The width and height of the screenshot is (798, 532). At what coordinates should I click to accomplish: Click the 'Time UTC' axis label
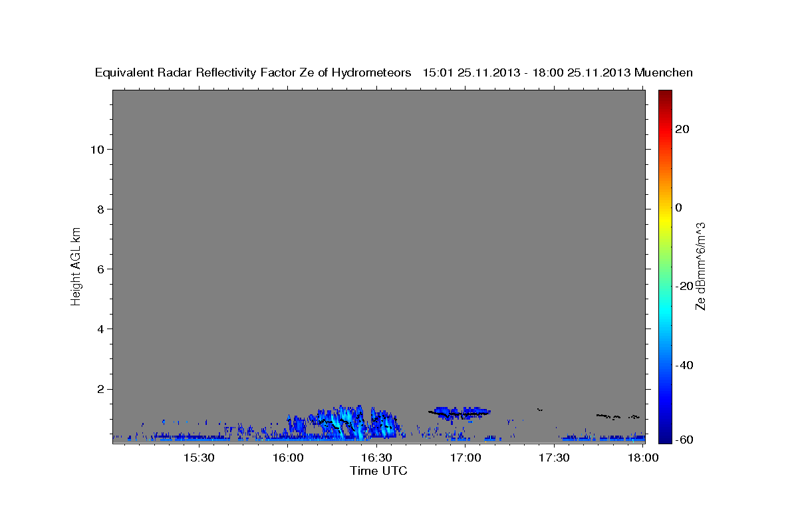pos(378,471)
